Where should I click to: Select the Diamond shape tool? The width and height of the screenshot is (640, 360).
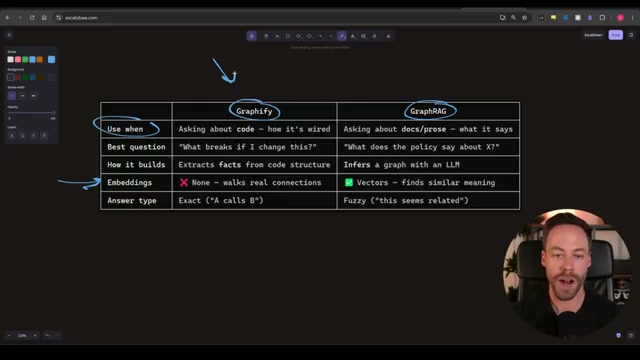298,36
